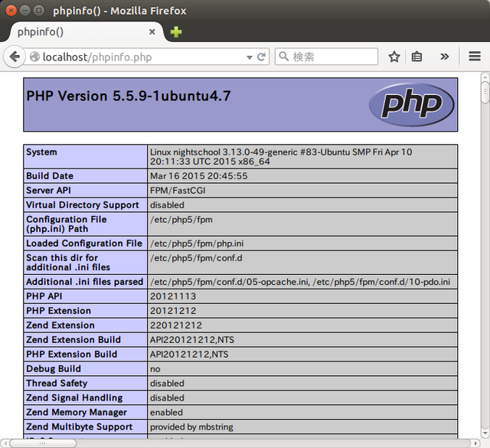Maximize the Firefox window
The image size is (490, 448).
39,11
